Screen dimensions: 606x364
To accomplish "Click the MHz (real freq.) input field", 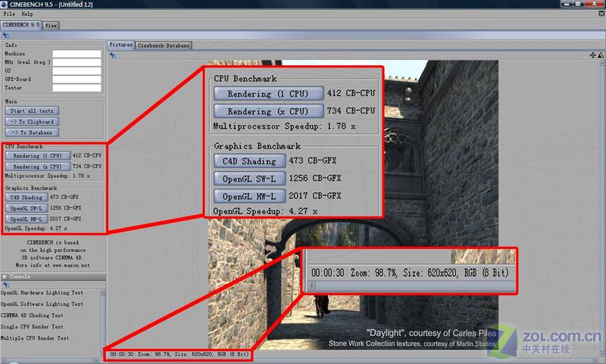I will click(77, 62).
